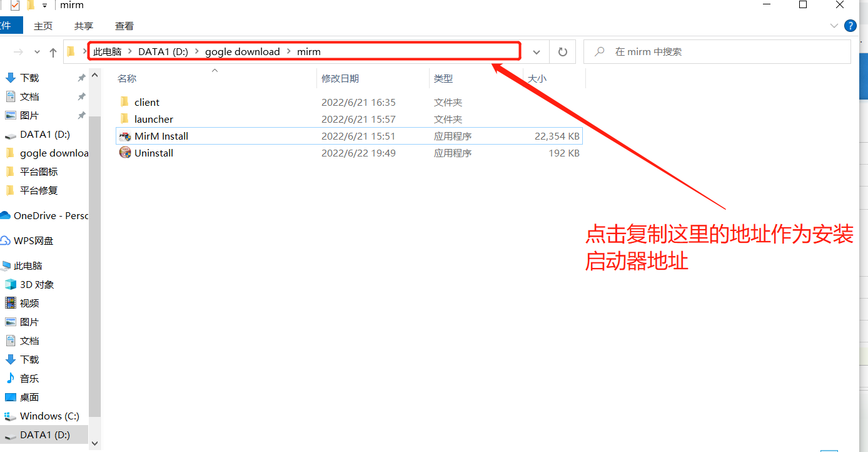Viewport: 868px width, 452px height.
Task: Select Windows (C:) drive in tree
Action: (49, 416)
